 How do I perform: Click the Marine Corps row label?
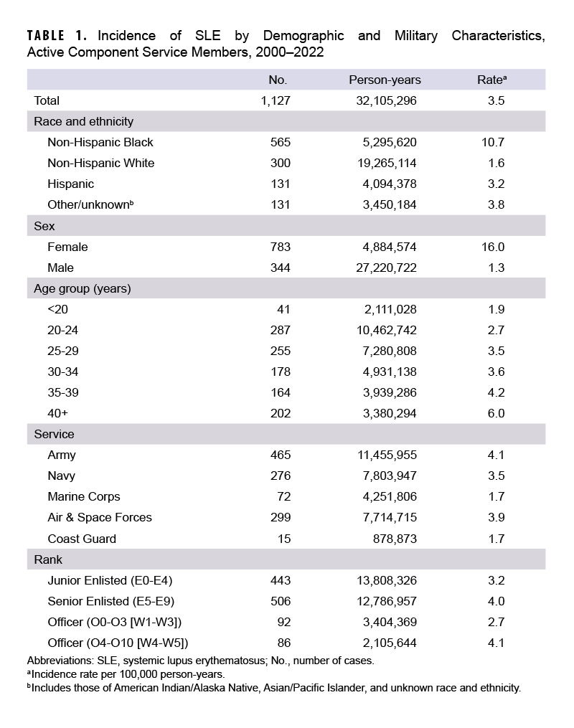tap(83, 496)
